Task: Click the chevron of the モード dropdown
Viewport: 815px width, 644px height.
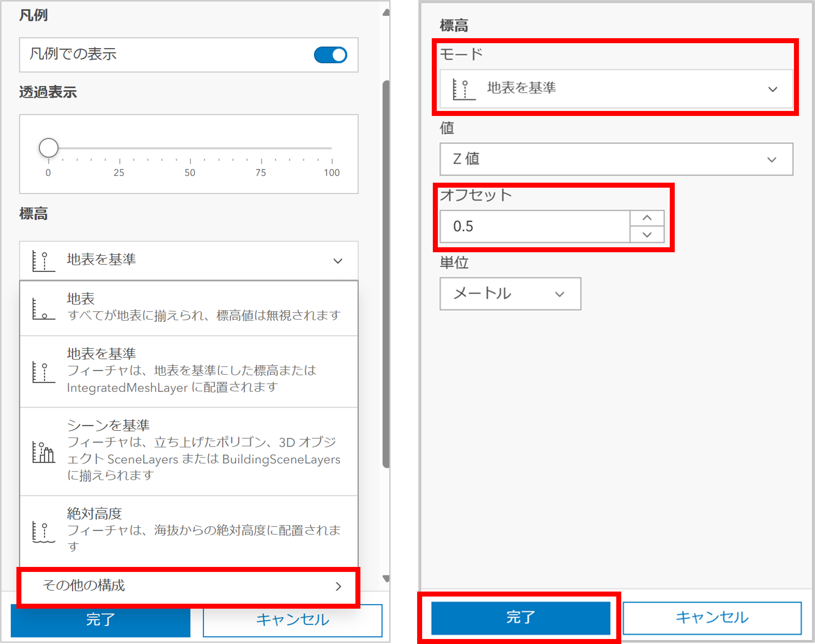Action: pos(773,90)
